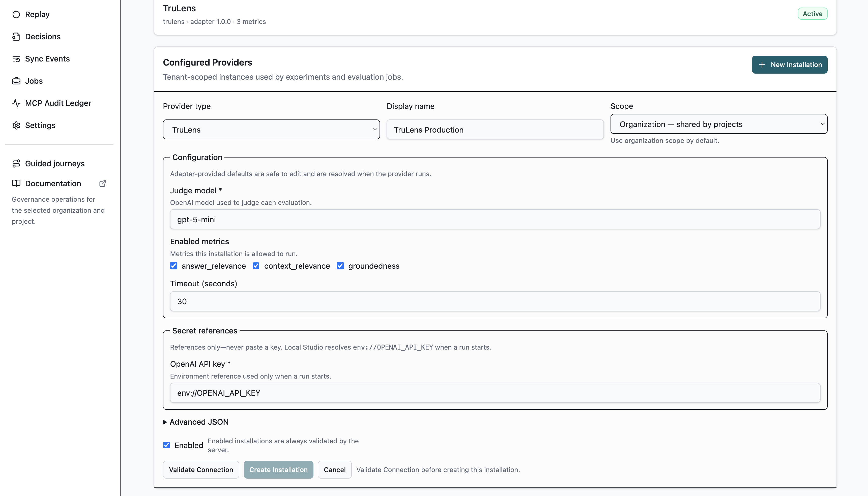
Task: Click the New Installation button
Action: [790, 65]
